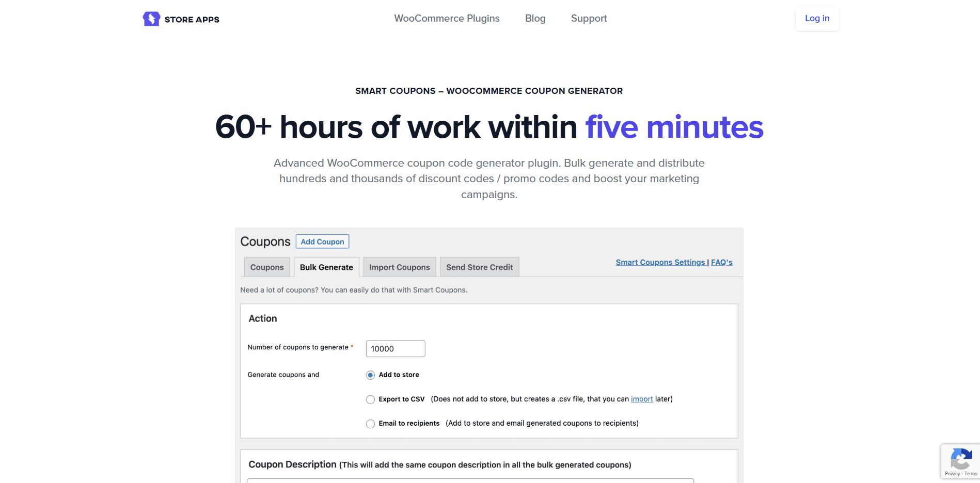Click the Log in button
The height and width of the screenshot is (483, 980).
817,19
